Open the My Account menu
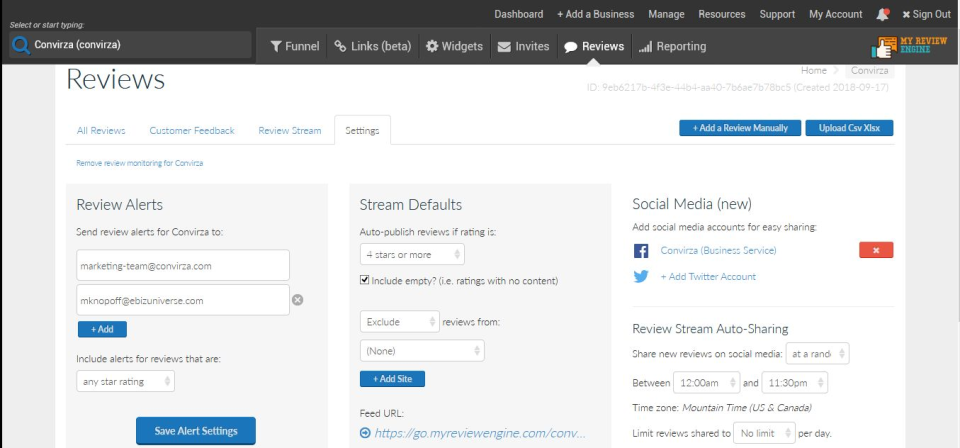The width and height of the screenshot is (960, 448). (835, 14)
